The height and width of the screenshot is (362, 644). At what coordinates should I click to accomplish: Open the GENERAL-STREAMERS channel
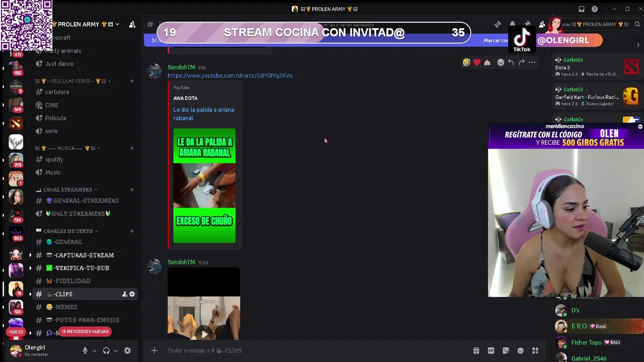point(84,201)
